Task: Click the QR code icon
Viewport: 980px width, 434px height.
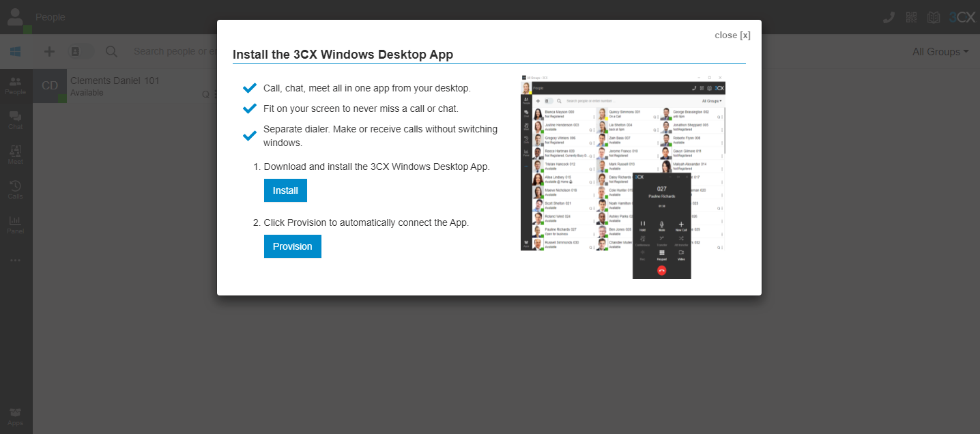Action: click(x=911, y=18)
